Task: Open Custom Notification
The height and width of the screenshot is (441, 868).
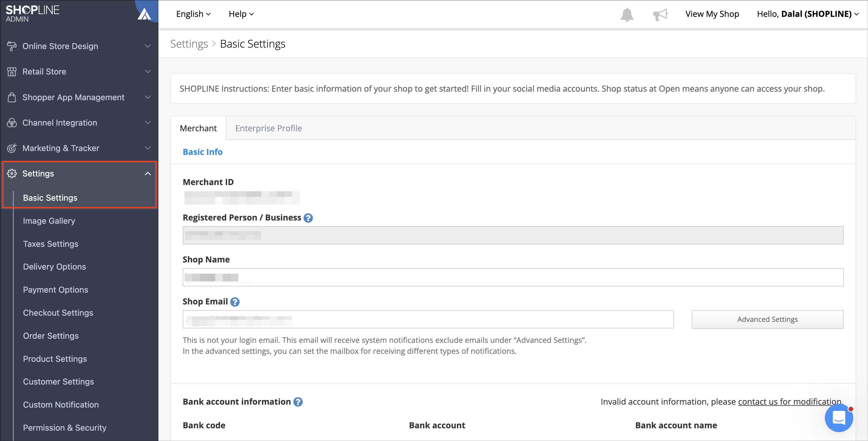Action: [x=61, y=405]
